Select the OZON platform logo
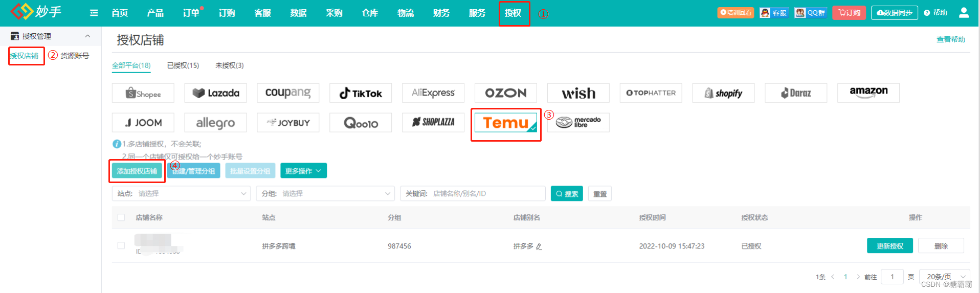The width and height of the screenshot is (980, 293). tap(506, 93)
